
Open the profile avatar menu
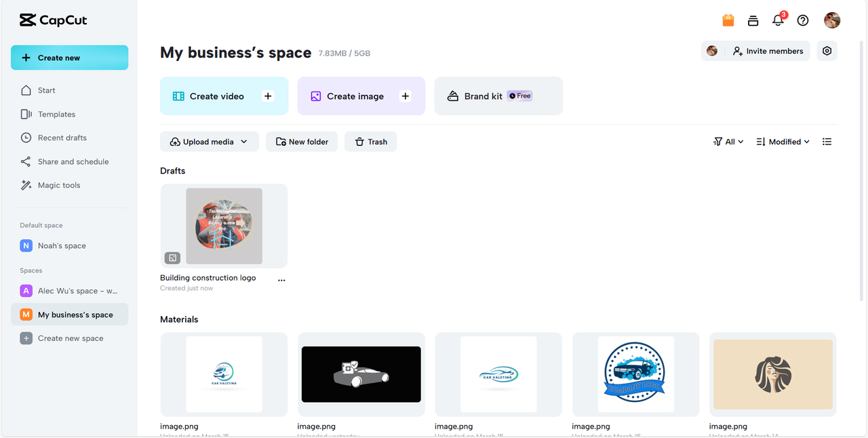coord(832,20)
